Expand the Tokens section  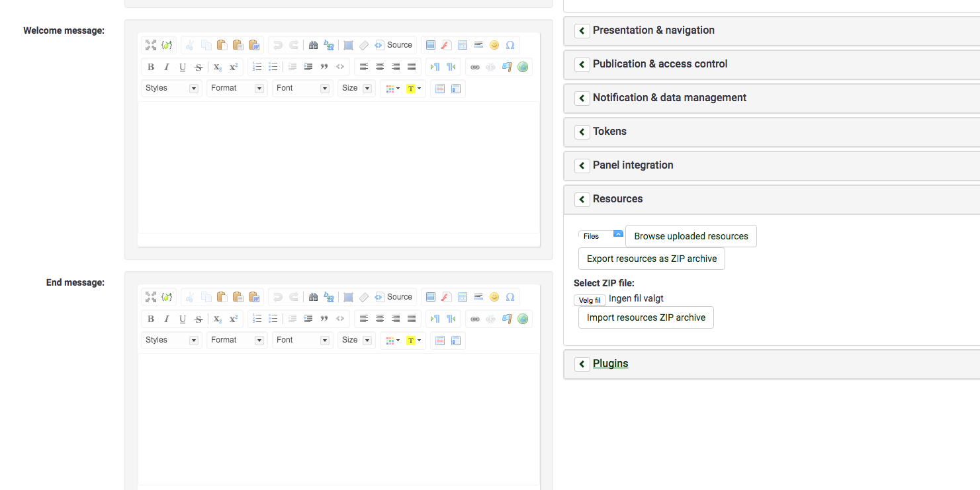click(x=582, y=132)
